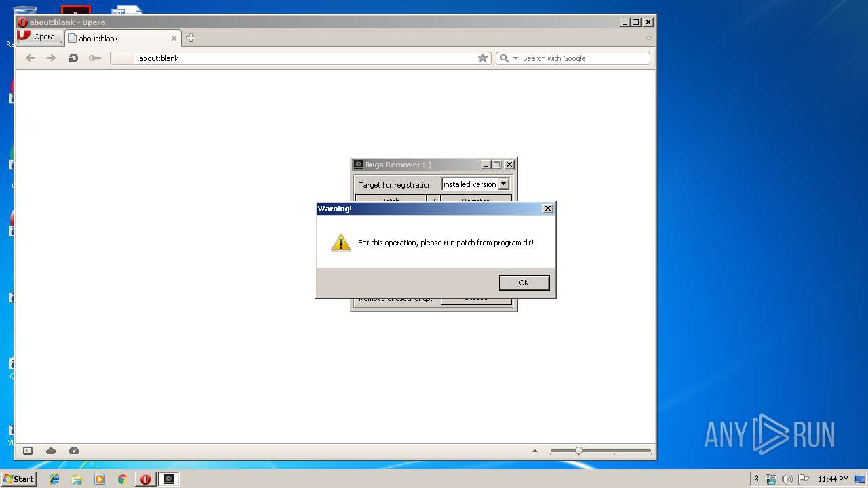This screenshot has width=868, height=488.
Task: Open media player from taskbar
Action: (100, 479)
